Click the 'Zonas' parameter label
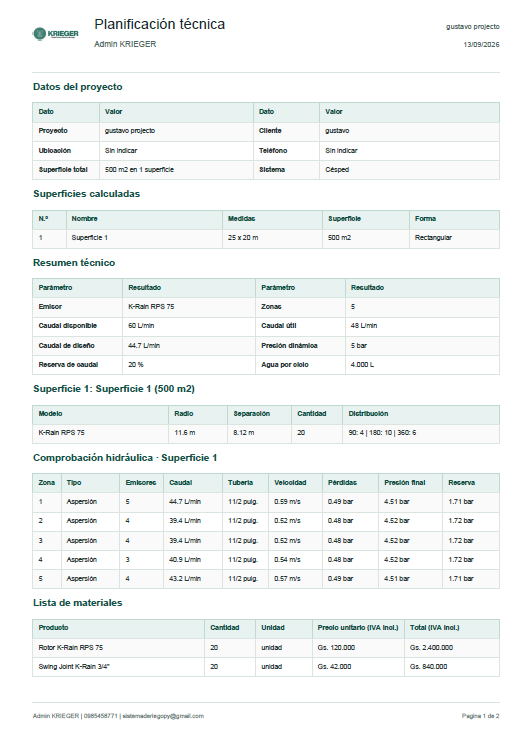Image resolution: width=529 pixels, height=736 pixels. coord(271,307)
